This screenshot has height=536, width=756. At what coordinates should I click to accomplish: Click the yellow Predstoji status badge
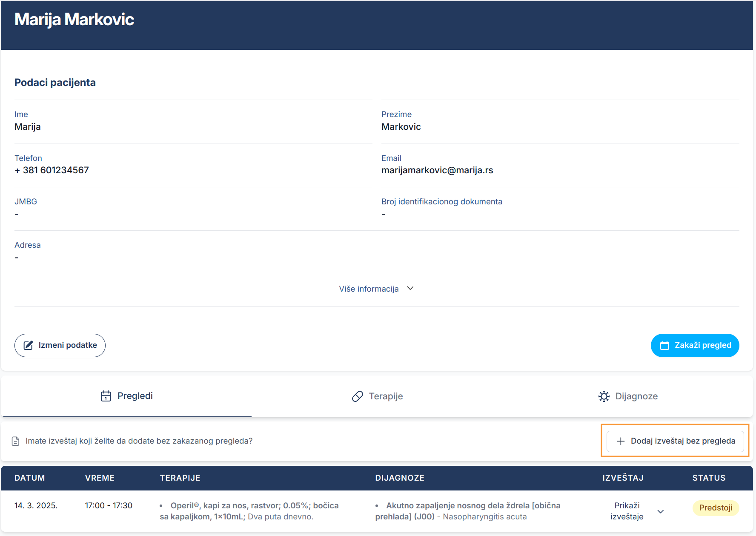pos(716,508)
